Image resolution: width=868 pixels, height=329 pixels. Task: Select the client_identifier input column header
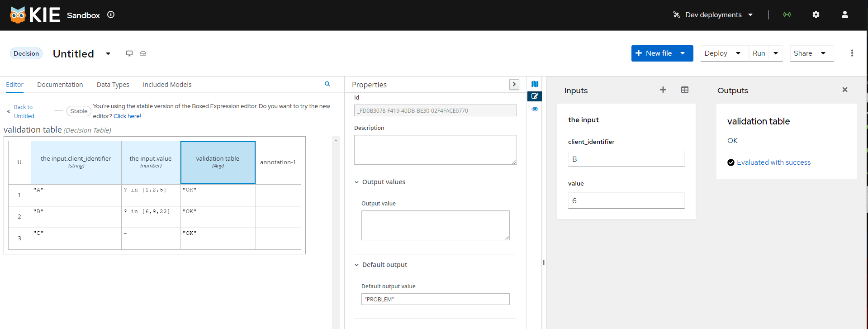(76, 162)
